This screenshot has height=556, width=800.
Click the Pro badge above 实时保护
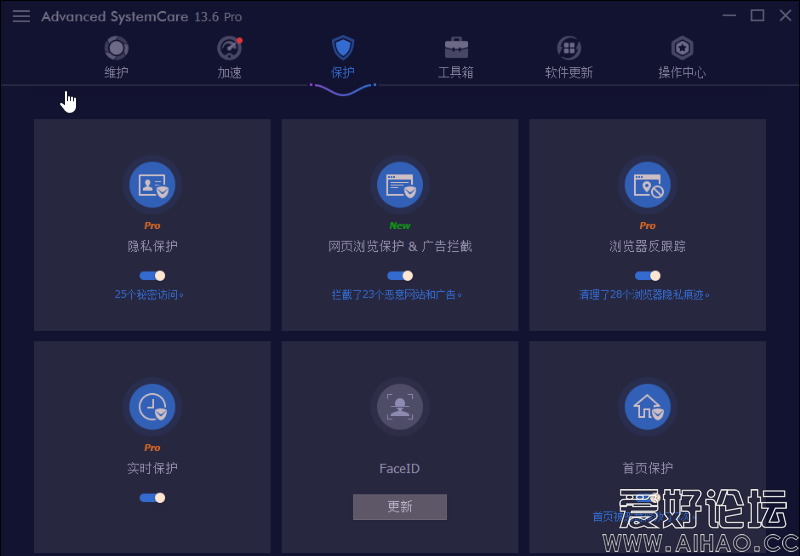pos(152,447)
